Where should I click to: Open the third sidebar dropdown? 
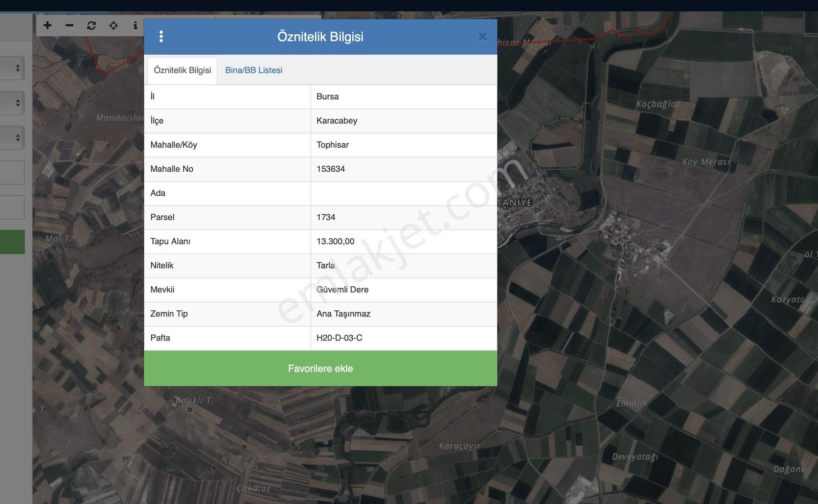tap(12, 138)
